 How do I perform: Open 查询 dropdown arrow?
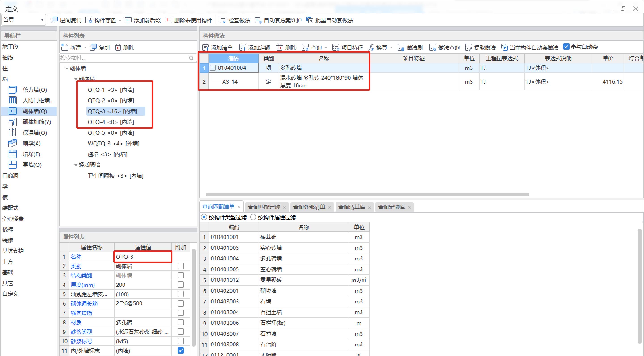pos(326,47)
